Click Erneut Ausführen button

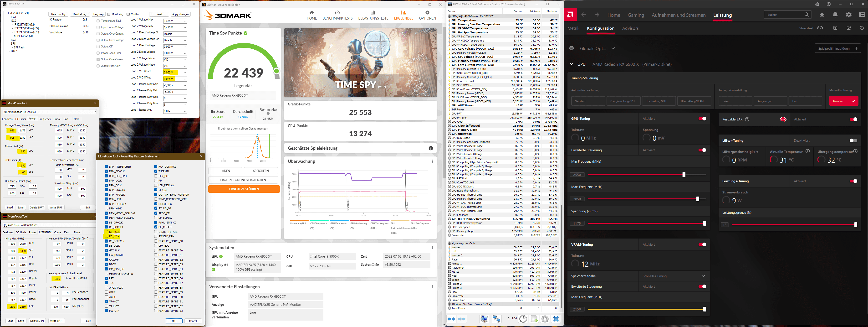pos(244,189)
